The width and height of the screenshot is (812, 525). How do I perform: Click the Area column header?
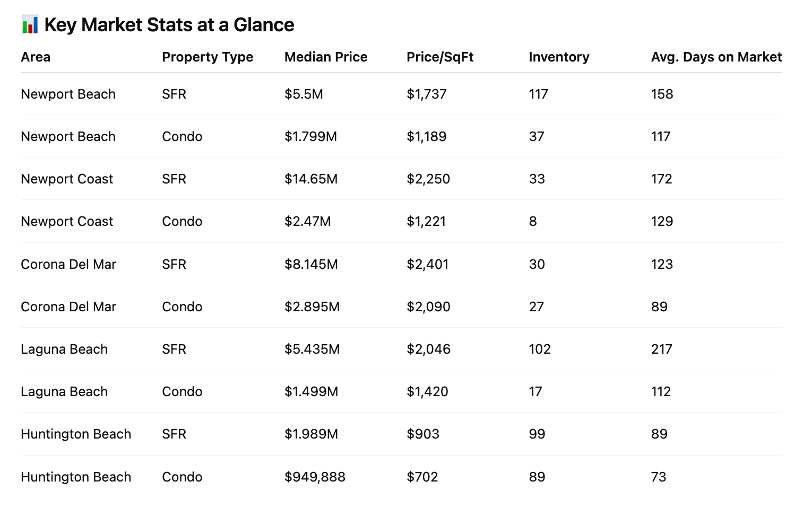coord(36,57)
